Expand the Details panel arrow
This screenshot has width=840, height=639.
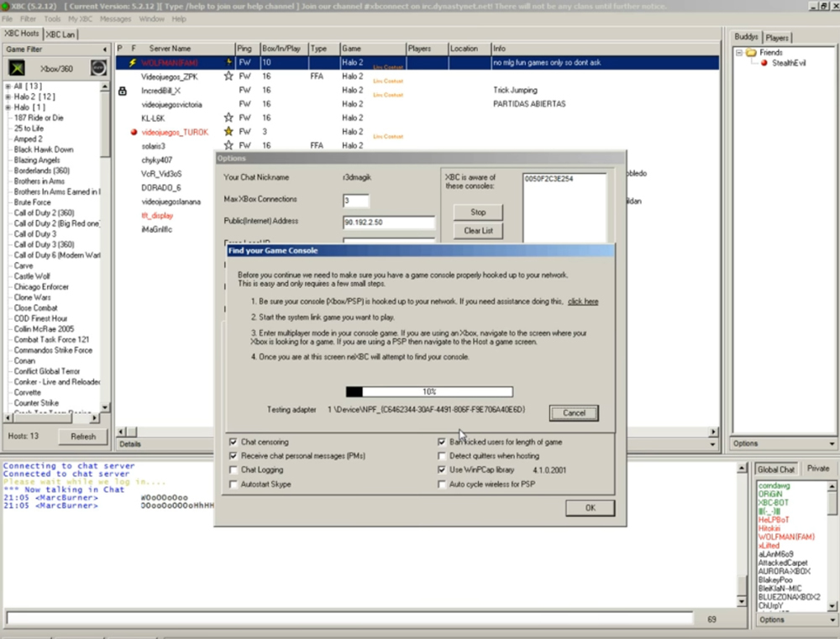point(712,444)
